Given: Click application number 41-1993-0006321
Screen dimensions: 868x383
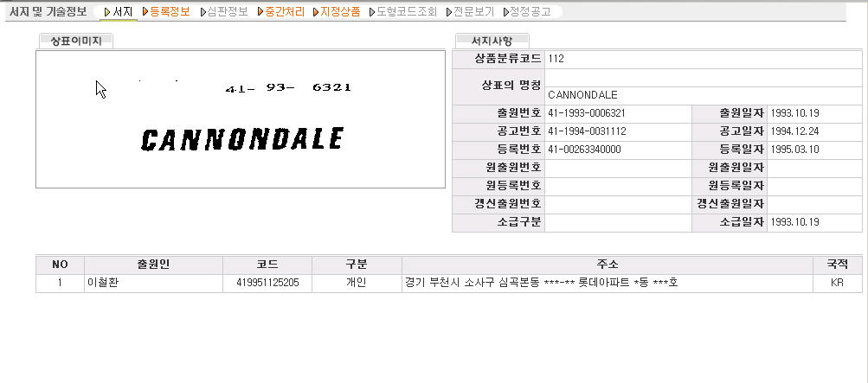Looking at the screenshot, I should click(587, 113).
